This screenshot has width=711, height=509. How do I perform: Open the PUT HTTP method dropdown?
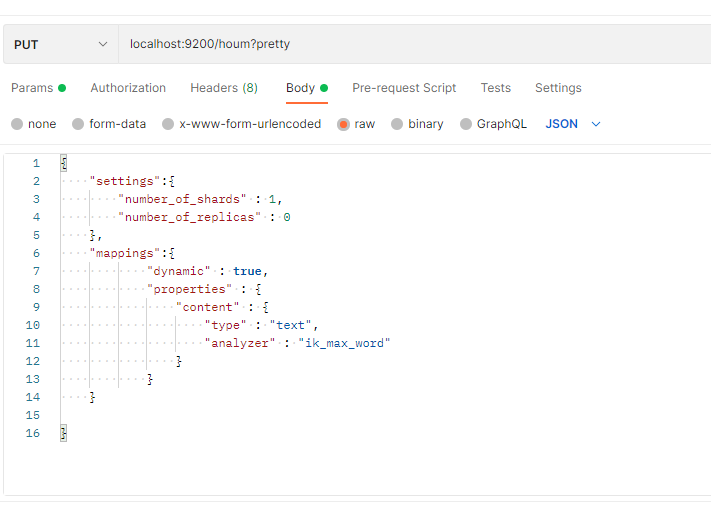click(60, 44)
